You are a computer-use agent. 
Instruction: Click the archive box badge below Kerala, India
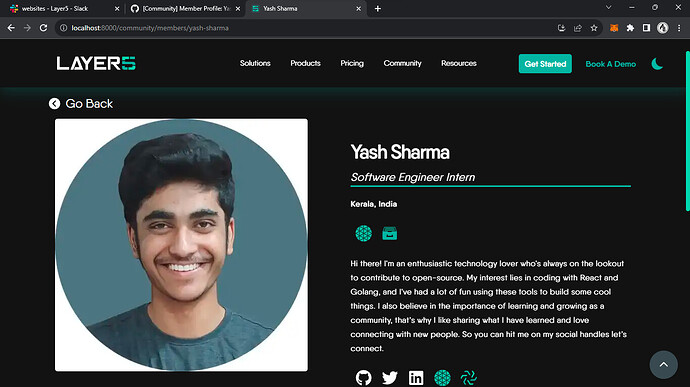389,233
